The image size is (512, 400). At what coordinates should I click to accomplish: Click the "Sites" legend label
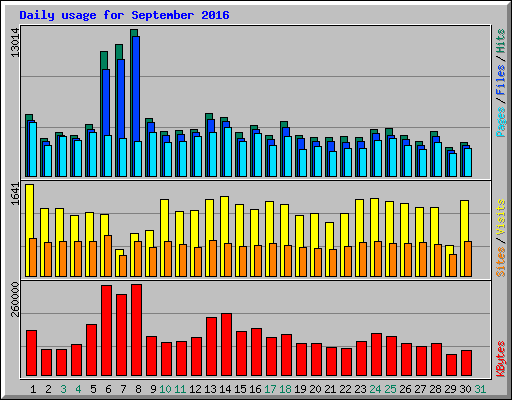(x=501, y=262)
